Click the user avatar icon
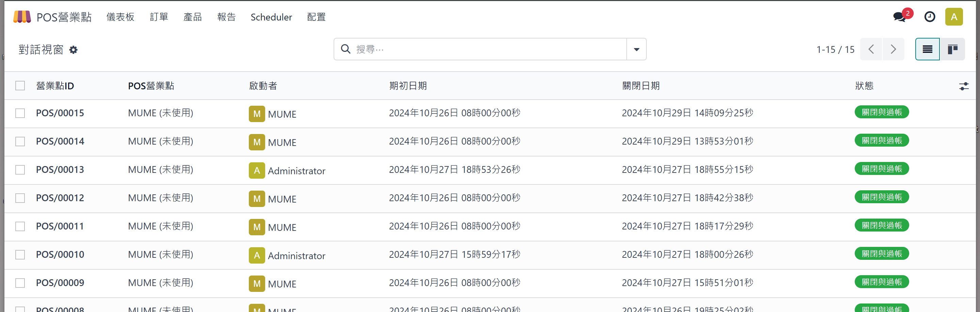This screenshot has height=312, width=980. [x=954, y=17]
